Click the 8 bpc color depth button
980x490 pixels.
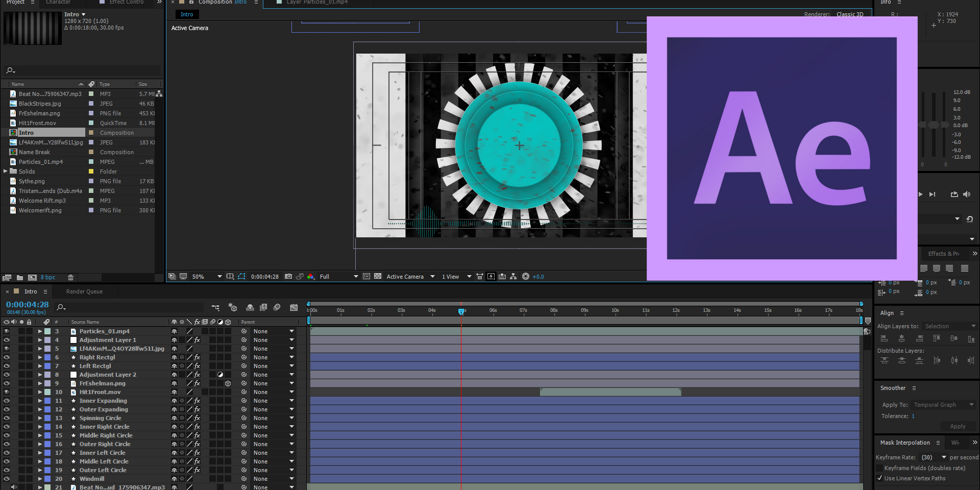[x=48, y=278]
